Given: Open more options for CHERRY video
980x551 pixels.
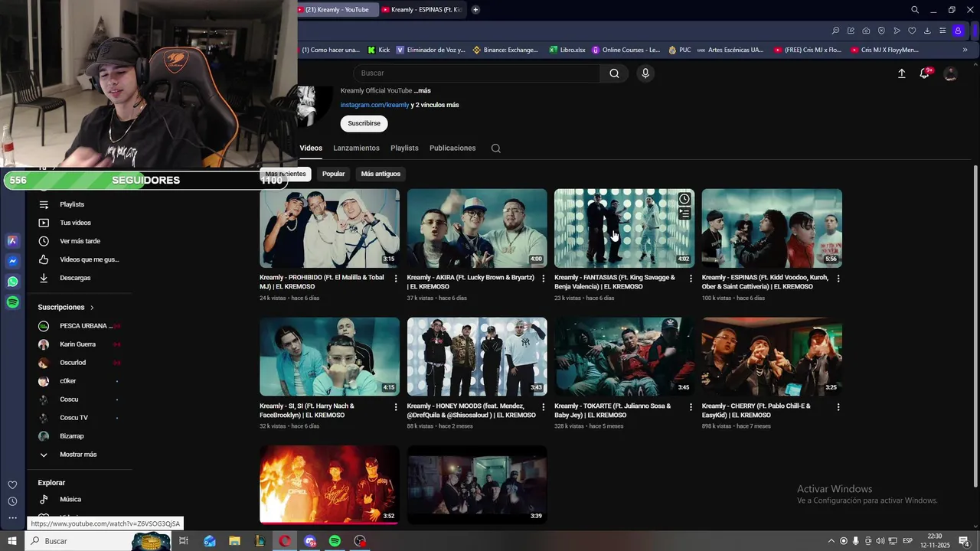Looking at the screenshot, I should click(838, 407).
